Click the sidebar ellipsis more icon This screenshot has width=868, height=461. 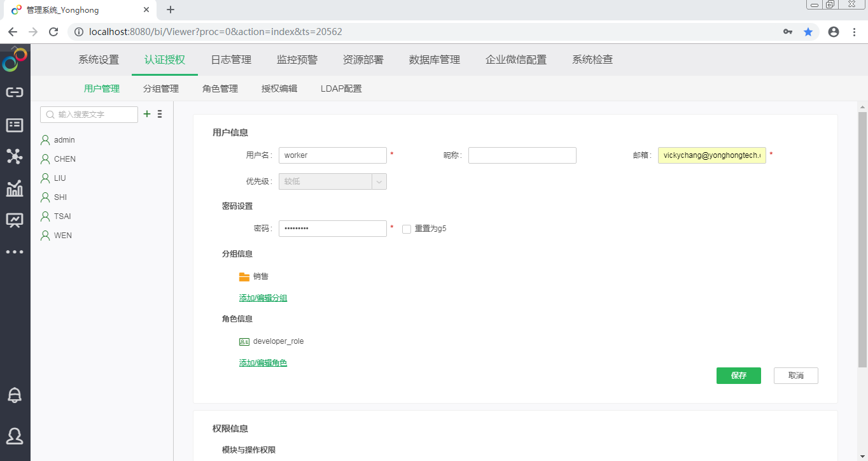[x=15, y=252]
